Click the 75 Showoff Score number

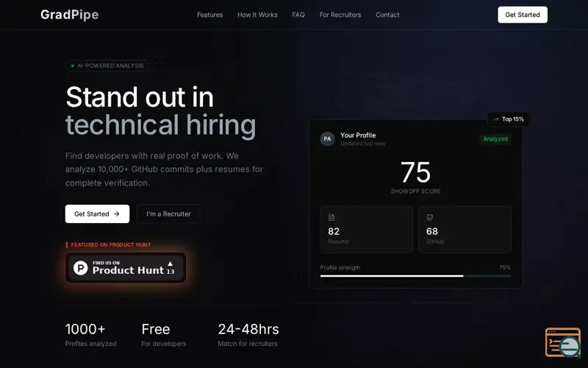pos(415,172)
